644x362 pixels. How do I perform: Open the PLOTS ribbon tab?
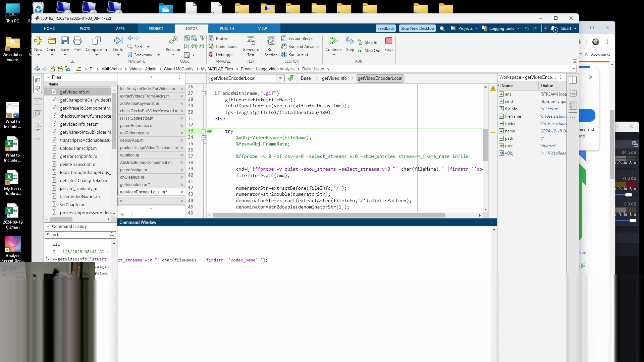pos(85,28)
